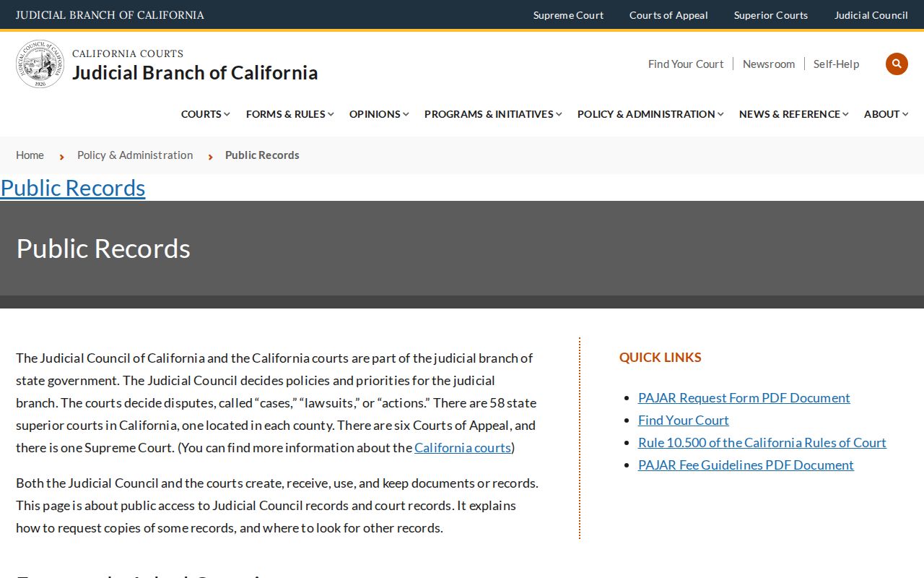Expand the Policy & Administration dropdown chevron
The width and height of the screenshot is (924, 578).
coord(720,114)
